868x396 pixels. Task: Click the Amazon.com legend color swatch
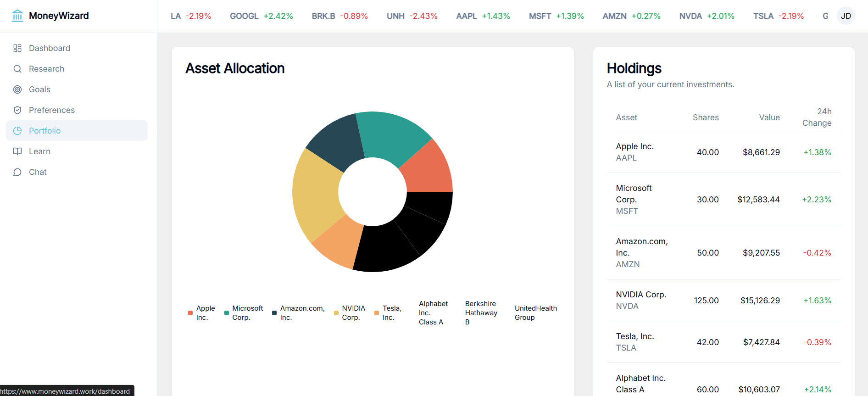(274, 313)
